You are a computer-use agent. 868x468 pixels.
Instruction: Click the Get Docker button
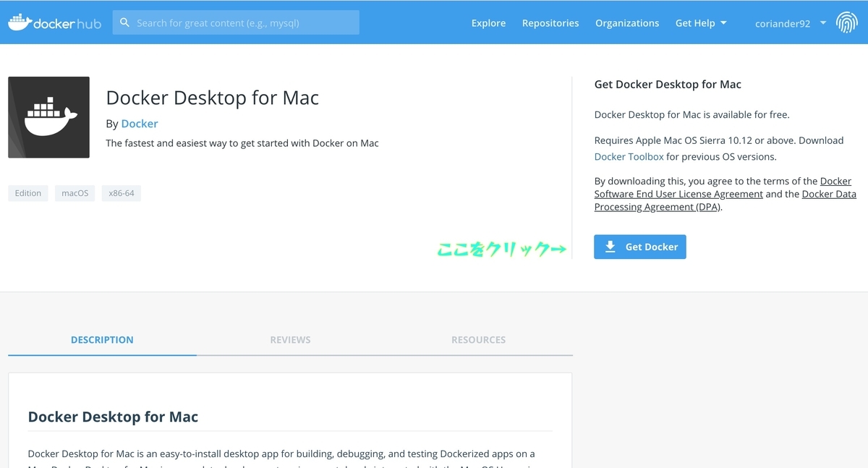(x=640, y=247)
